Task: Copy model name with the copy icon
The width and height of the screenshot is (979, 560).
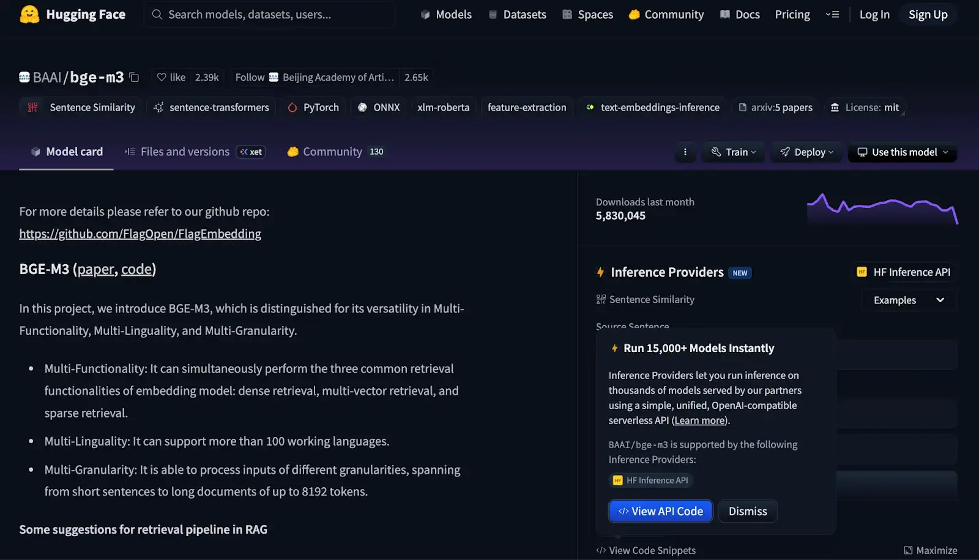Action: coord(134,78)
